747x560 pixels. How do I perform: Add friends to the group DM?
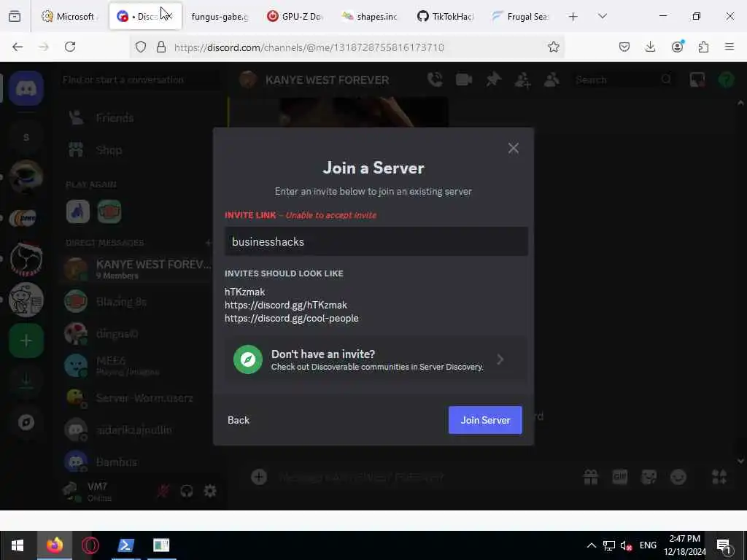click(x=522, y=79)
